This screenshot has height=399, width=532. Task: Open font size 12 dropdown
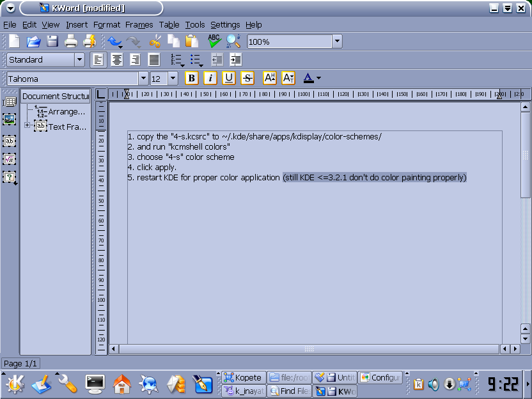pyautogui.click(x=173, y=79)
